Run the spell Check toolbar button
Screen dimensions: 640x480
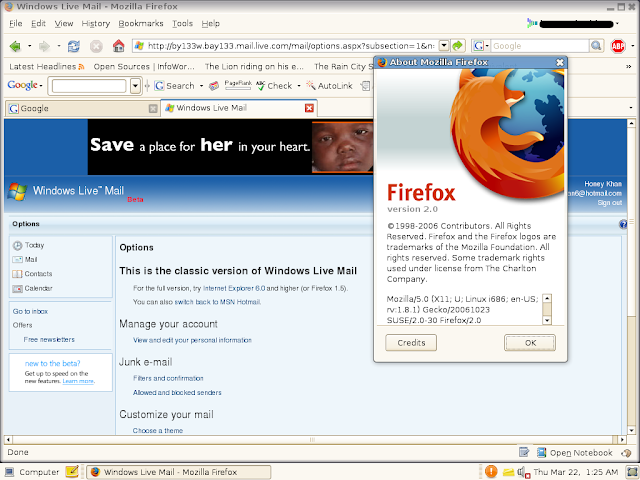[x=274, y=86]
